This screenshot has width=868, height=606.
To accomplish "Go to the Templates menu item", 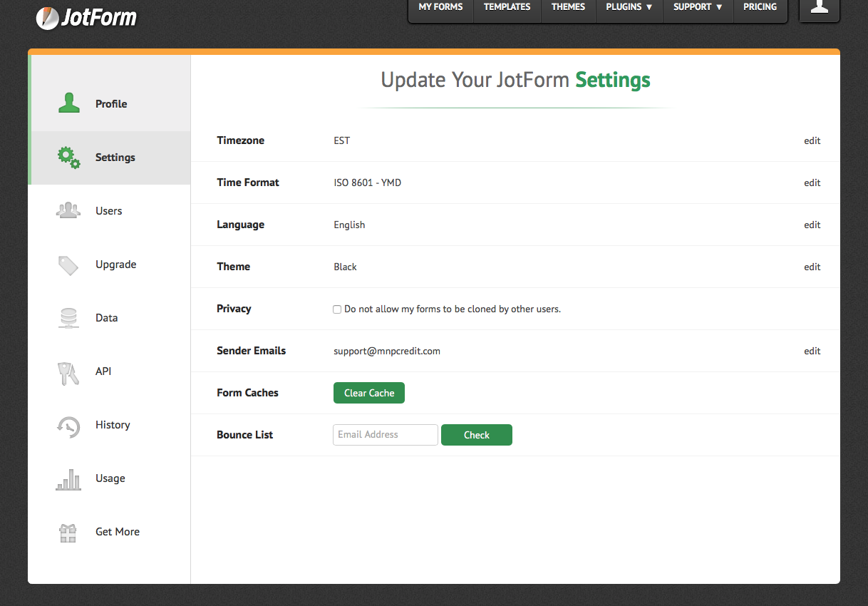I will [507, 7].
